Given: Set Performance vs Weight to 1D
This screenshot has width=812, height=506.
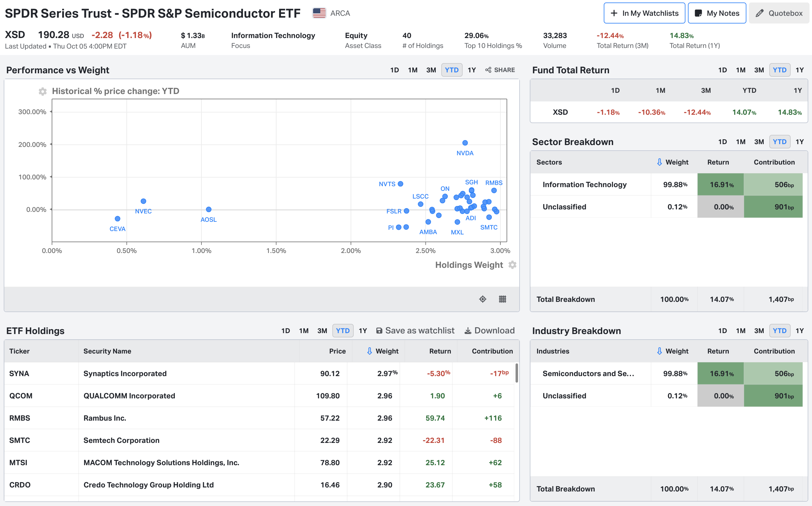Looking at the screenshot, I should pos(395,70).
